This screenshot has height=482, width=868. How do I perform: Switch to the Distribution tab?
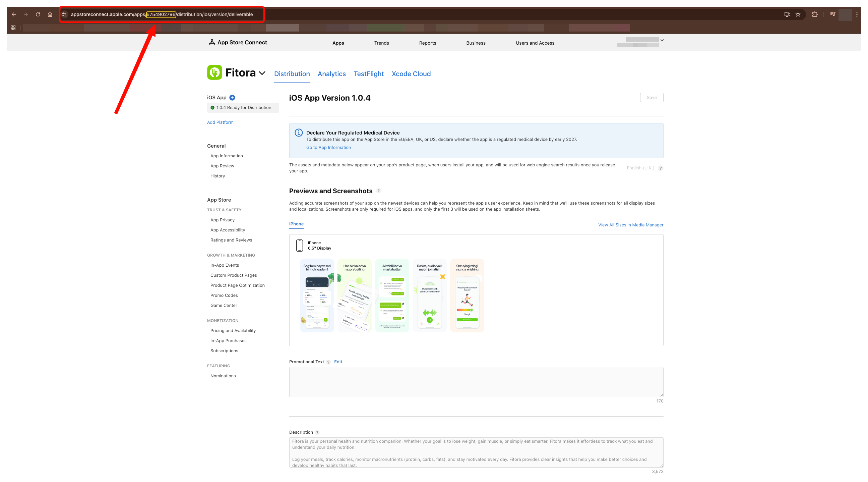(292, 74)
